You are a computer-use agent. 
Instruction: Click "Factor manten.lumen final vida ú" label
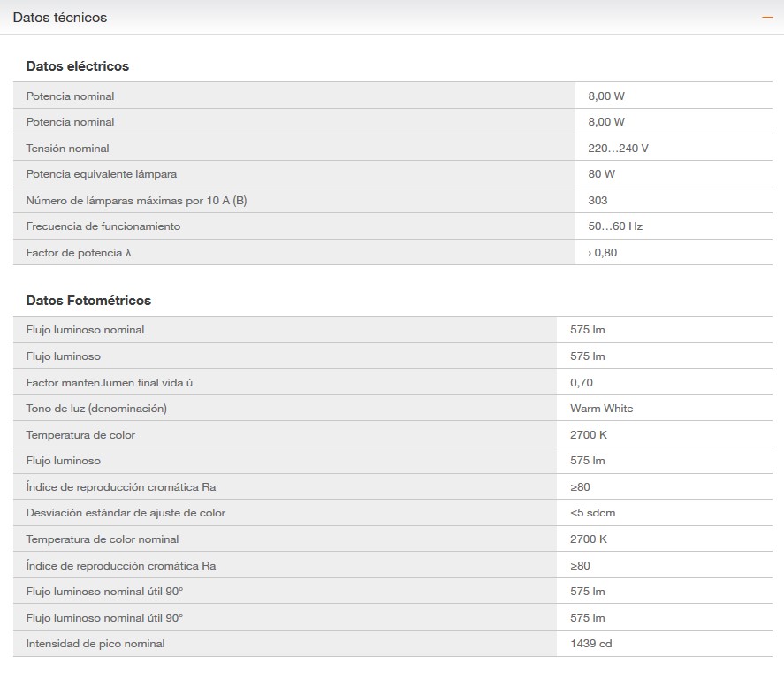coord(109,383)
